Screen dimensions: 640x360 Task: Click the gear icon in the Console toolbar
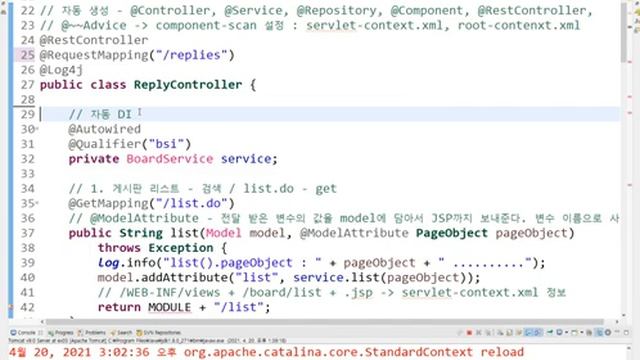point(608,333)
